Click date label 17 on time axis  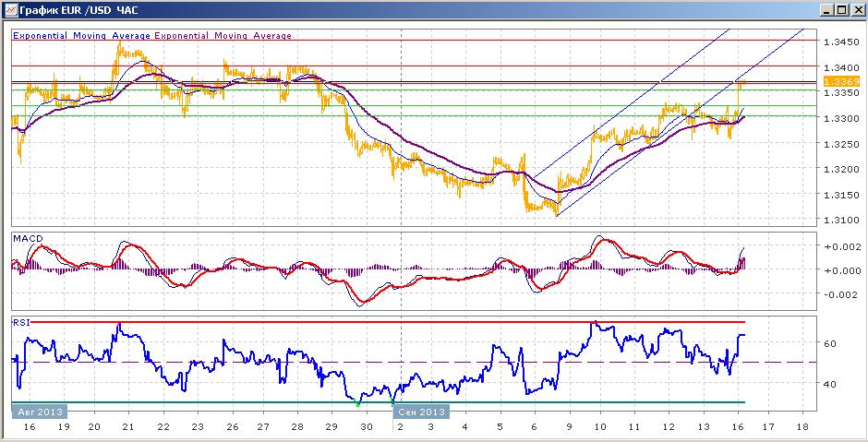click(769, 427)
